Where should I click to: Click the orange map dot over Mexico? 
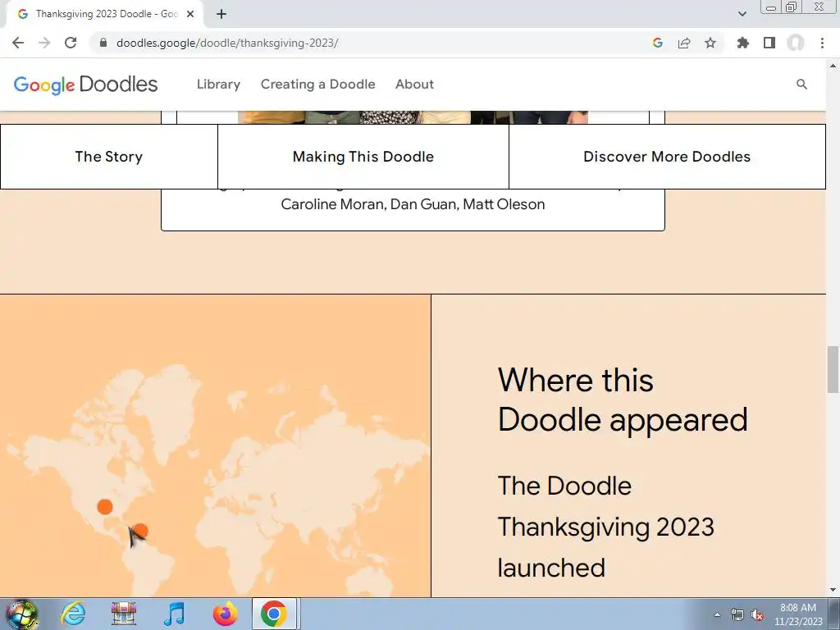[105, 506]
